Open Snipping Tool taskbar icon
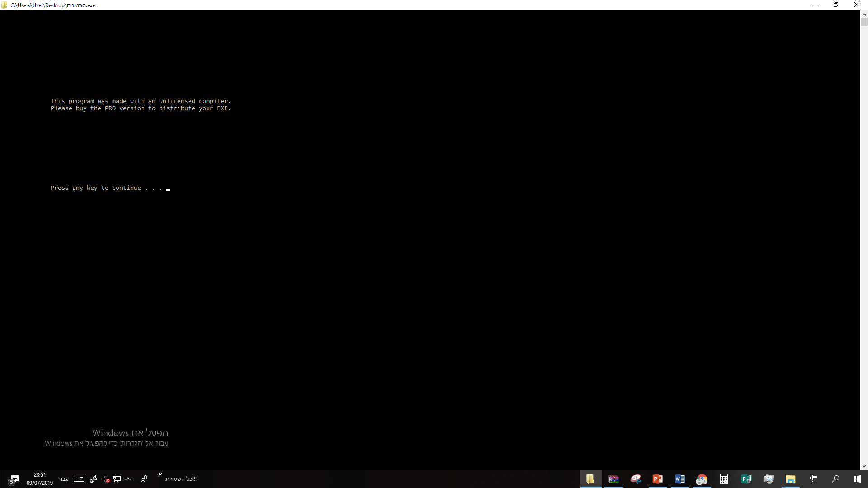This screenshot has width=868, height=488. pos(636,479)
